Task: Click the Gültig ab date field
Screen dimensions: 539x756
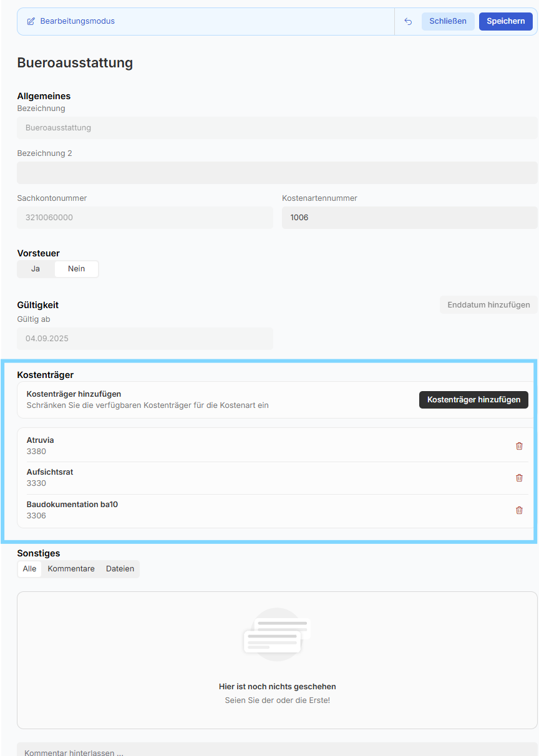Action: [x=145, y=339]
